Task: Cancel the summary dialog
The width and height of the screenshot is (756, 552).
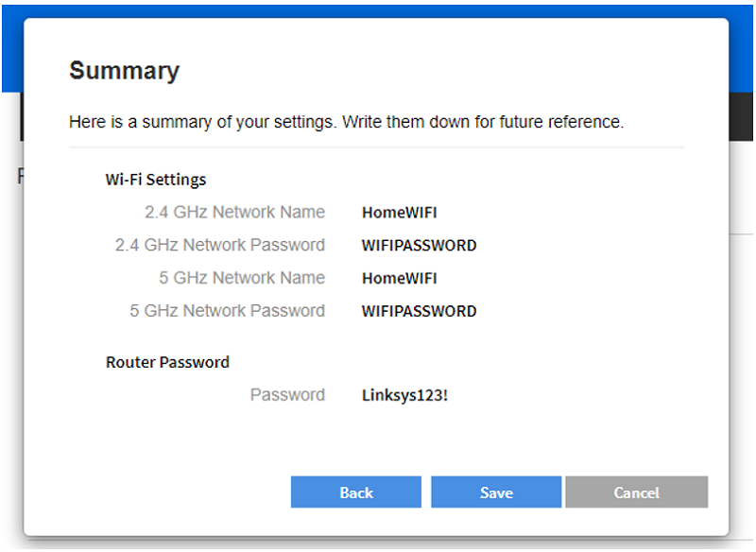Action: click(x=636, y=492)
